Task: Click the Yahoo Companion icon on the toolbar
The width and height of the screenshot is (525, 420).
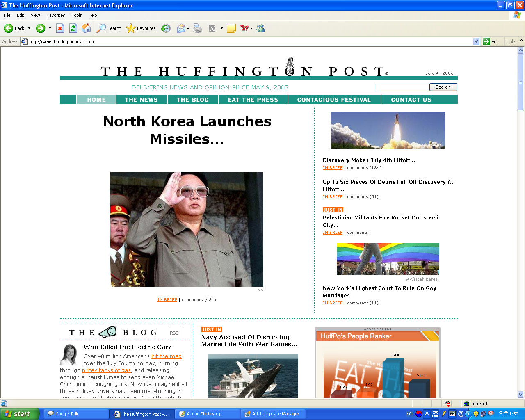Action: point(244,28)
